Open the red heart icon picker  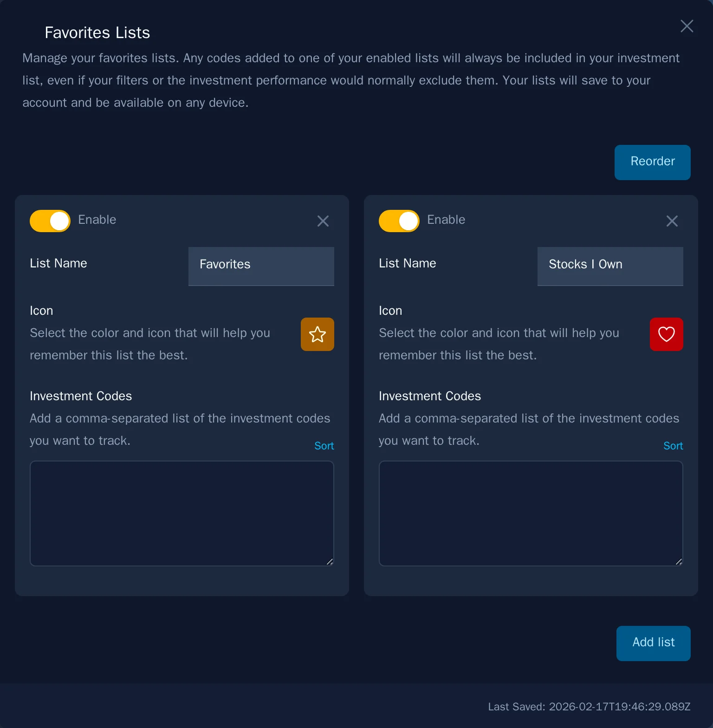tap(666, 334)
